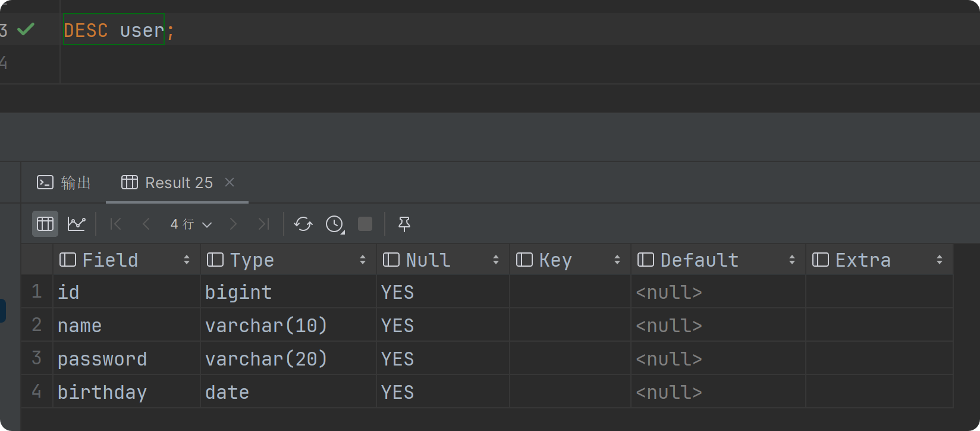980x431 pixels.
Task: Reload the result data
Action: pos(303,224)
